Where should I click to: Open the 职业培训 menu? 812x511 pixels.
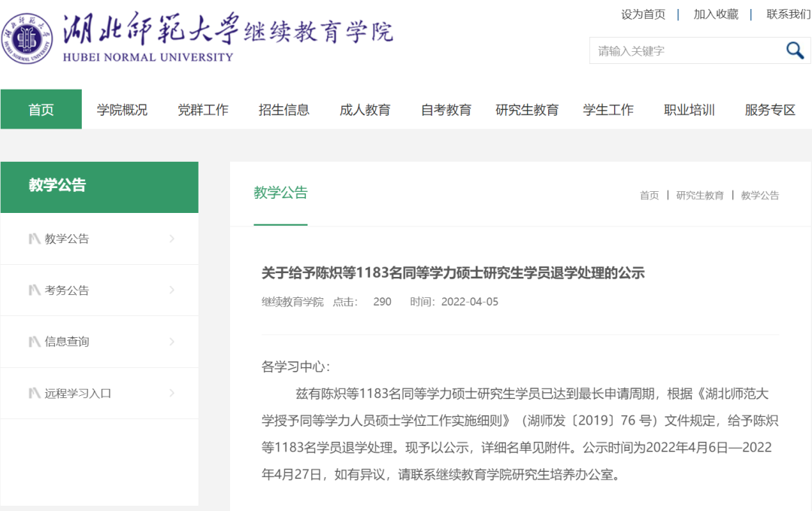(689, 109)
